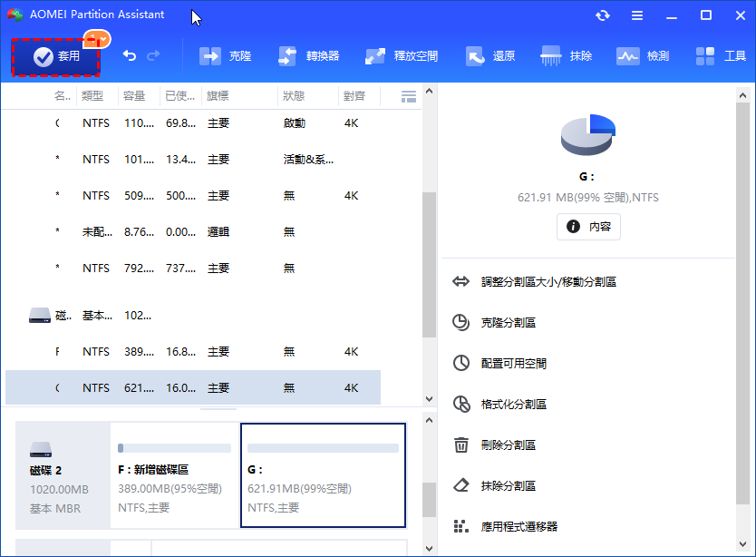Select the NTFS partition row with 啟動 status
The height and width of the screenshot is (557, 756).
(x=193, y=123)
